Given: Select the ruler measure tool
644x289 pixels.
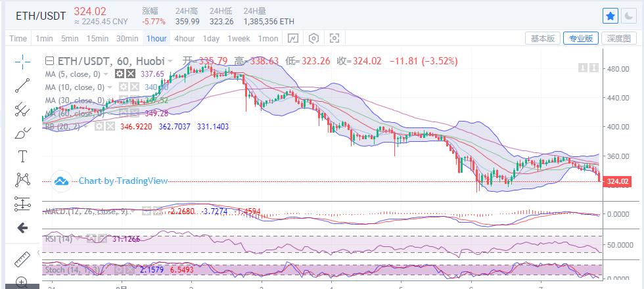Looking at the screenshot, I should point(22,259).
